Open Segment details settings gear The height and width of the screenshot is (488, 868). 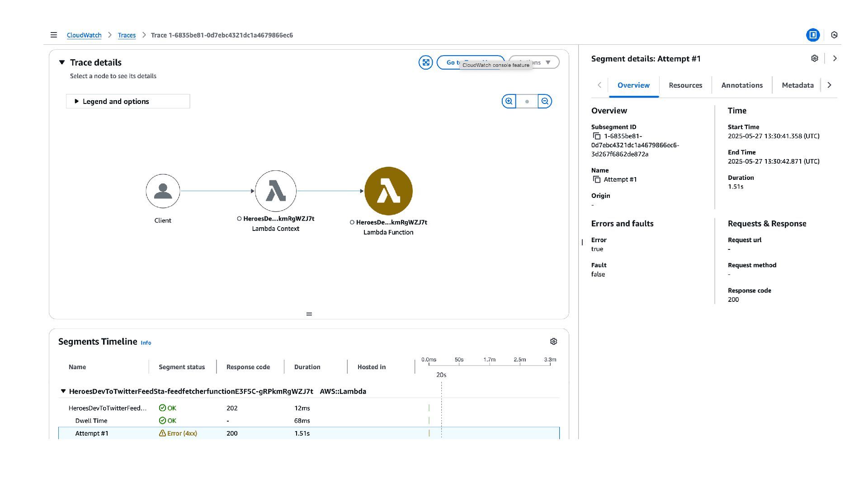point(815,58)
